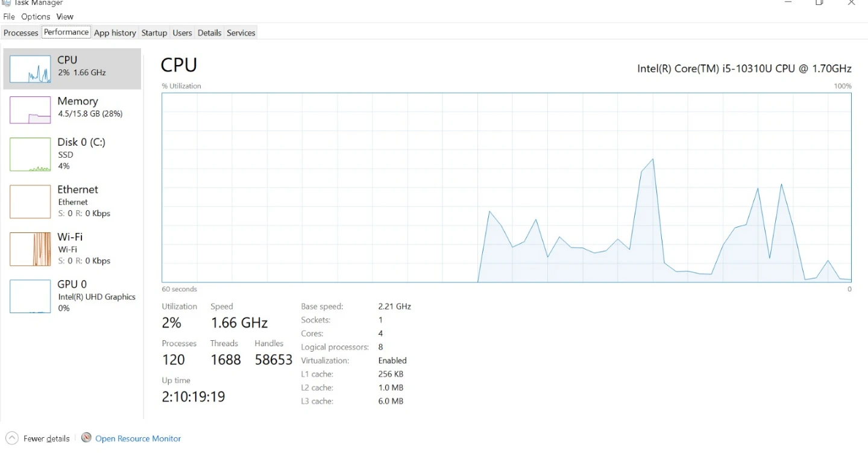Click the '2:10:19:19' up time value
Screen dimensions: 868x454
(193, 396)
